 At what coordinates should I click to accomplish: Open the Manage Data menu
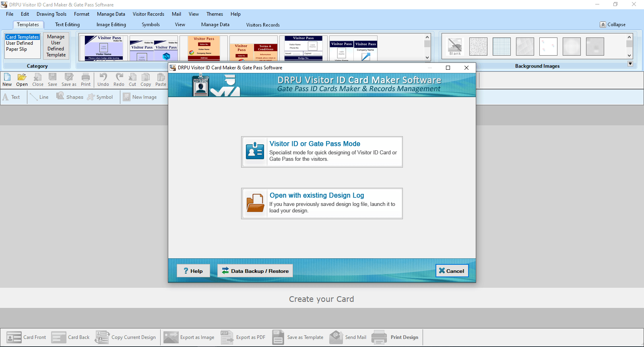click(111, 14)
